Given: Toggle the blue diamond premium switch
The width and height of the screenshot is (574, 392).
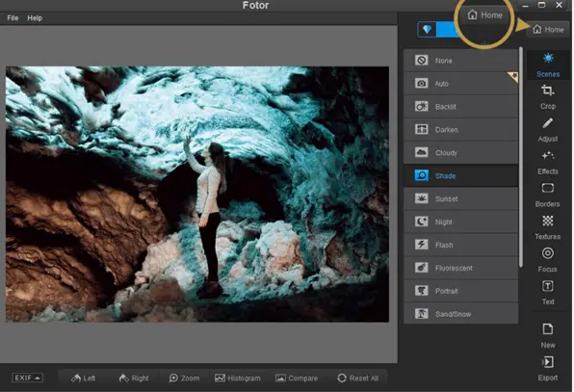Looking at the screenshot, I should click(438, 29).
